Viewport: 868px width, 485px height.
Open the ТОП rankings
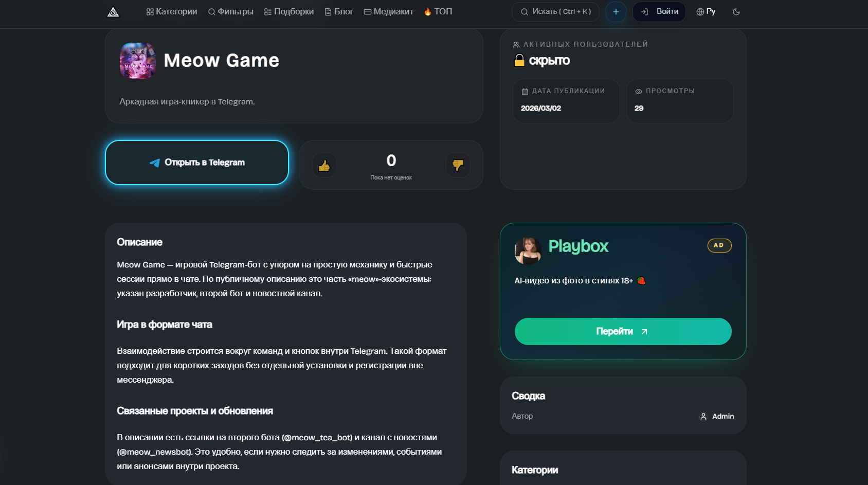tap(438, 12)
